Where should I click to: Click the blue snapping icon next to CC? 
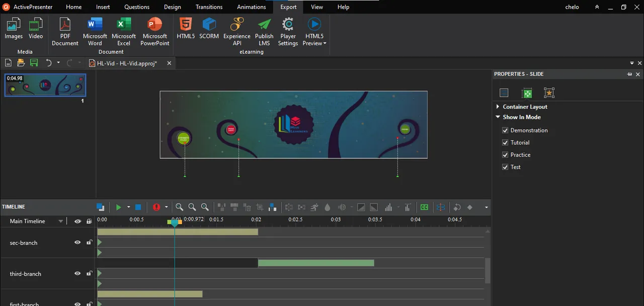click(441, 207)
